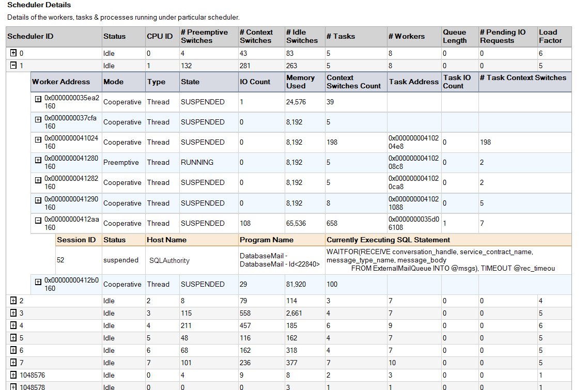Collapse scheduler 1 row
Viewport: 588px width, 390px height.
[13, 65]
